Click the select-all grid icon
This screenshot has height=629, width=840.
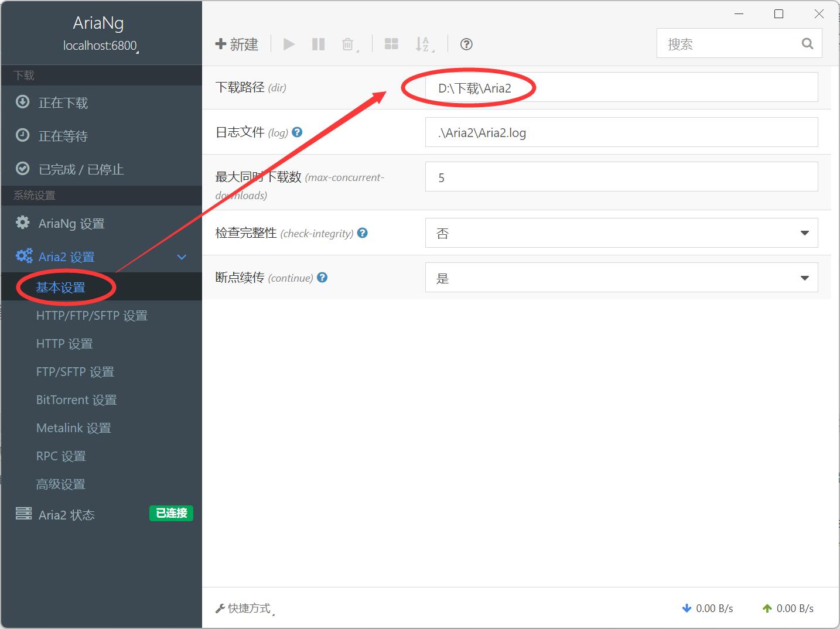coord(391,45)
